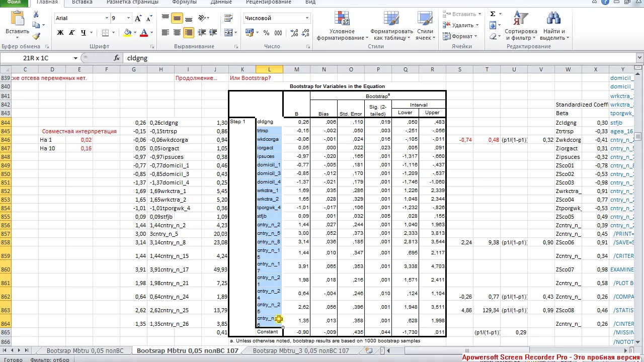Apply the red font color icon
This screenshot has width=644, height=362.
pos(144,33)
